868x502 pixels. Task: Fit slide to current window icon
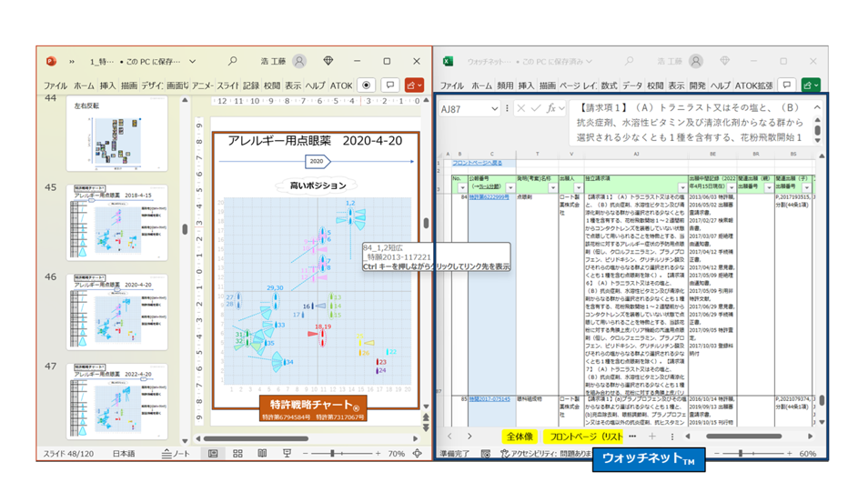click(x=418, y=453)
